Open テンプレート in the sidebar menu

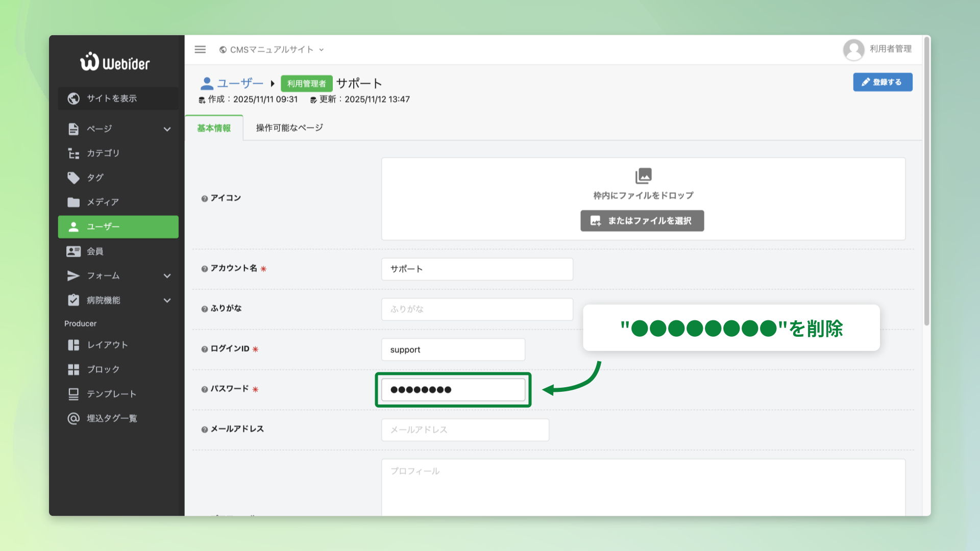118,394
